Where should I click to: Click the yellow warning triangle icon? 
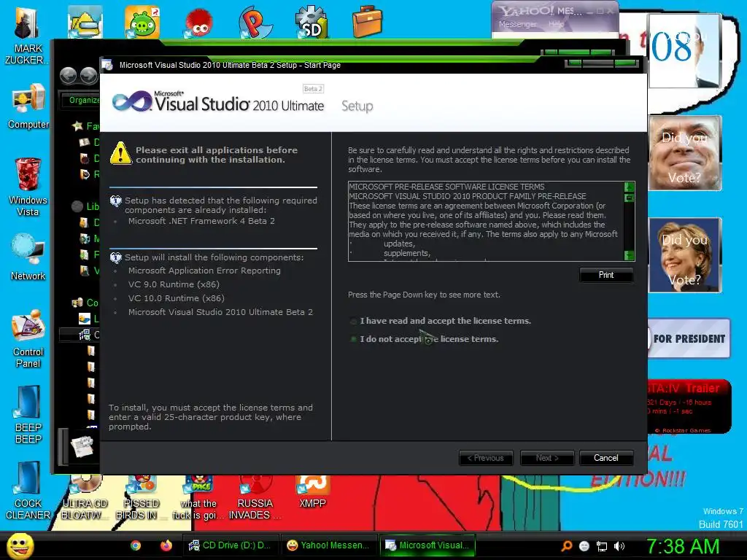coord(121,153)
